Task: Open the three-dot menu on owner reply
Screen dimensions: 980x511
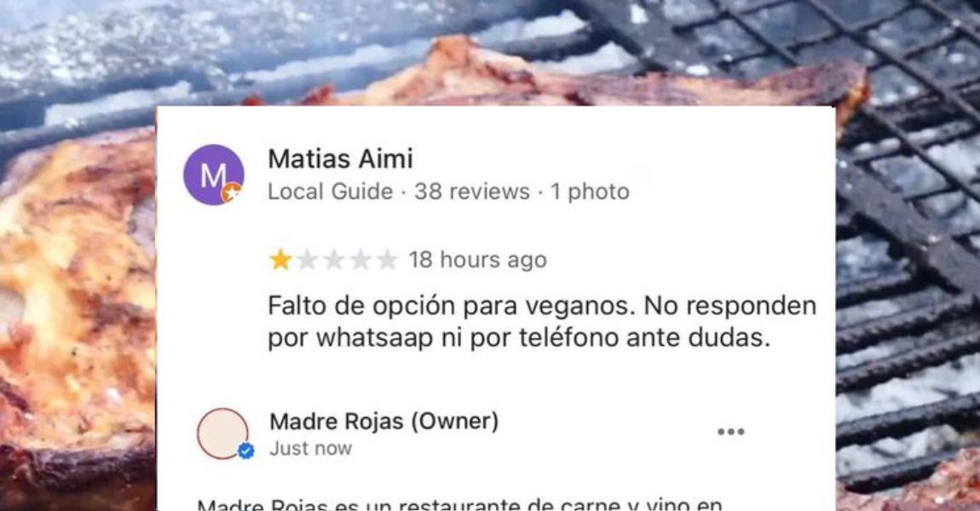Action: click(730, 432)
